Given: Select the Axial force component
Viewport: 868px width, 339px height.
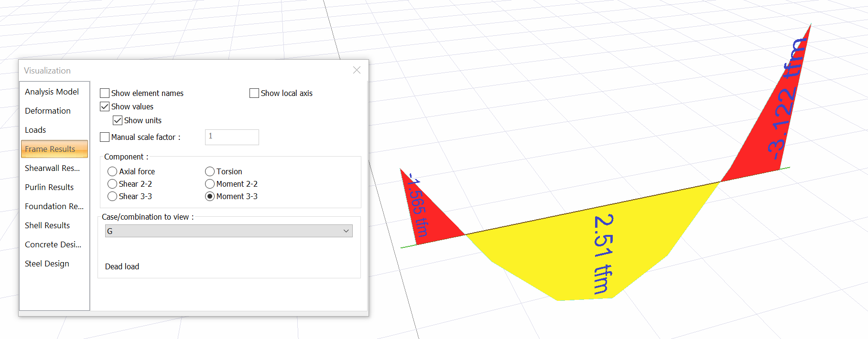Looking at the screenshot, I should 112,171.
